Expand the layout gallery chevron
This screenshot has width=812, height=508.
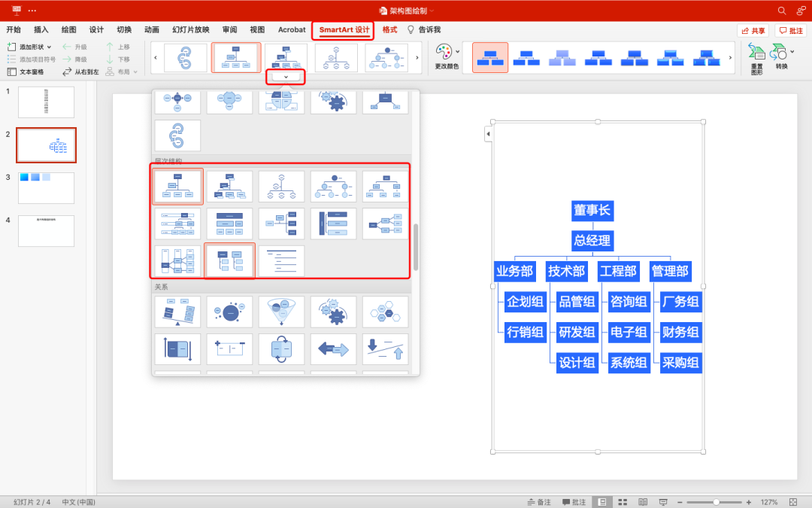[286, 77]
